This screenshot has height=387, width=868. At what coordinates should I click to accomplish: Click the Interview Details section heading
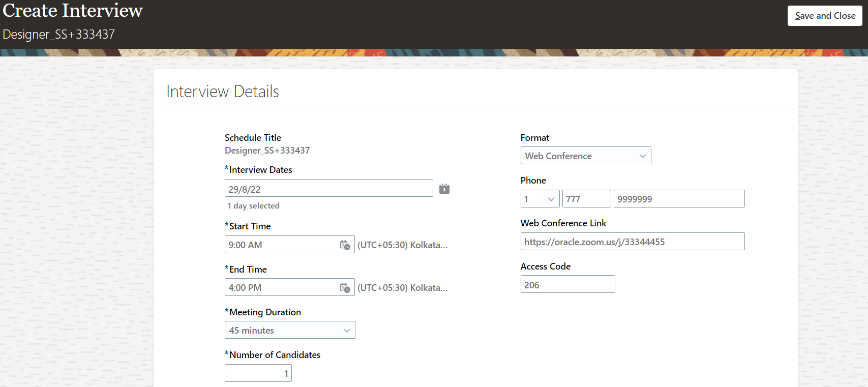223,92
